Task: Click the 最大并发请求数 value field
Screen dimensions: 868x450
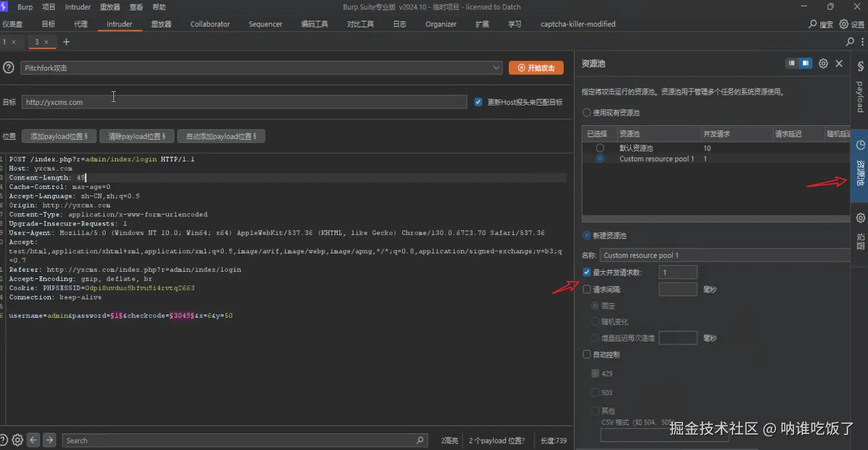Action: 678,272
